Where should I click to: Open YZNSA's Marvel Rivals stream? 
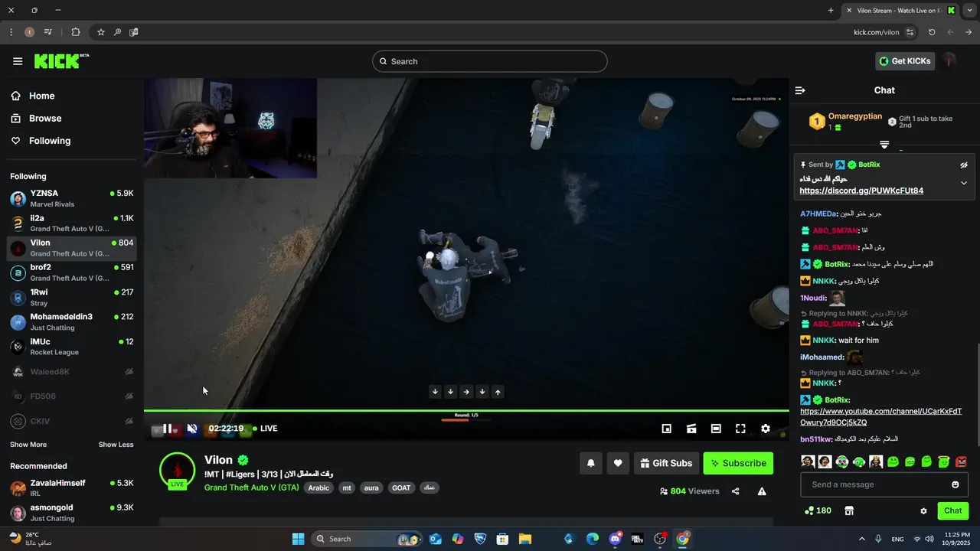click(x=72, y=198)
